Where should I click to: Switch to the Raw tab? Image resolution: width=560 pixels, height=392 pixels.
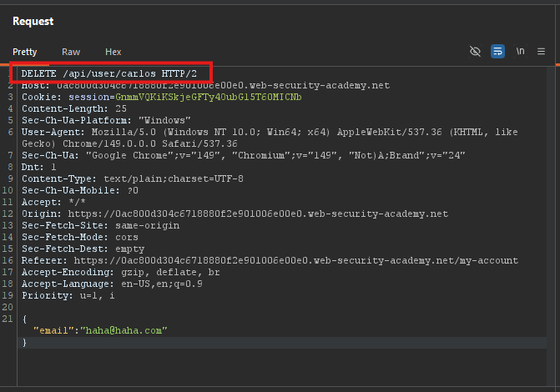[71, 52]
